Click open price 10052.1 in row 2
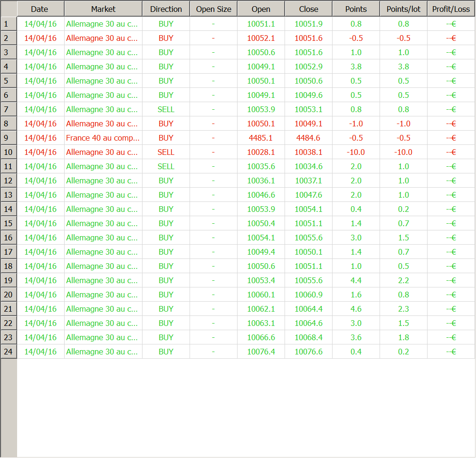 [x=261, y=38]
